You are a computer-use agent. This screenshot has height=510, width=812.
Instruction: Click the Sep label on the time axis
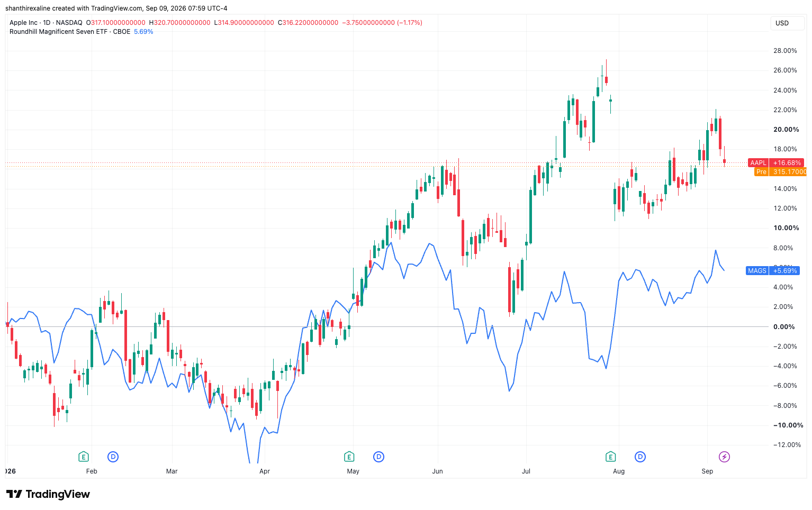[x=707, y=471]
